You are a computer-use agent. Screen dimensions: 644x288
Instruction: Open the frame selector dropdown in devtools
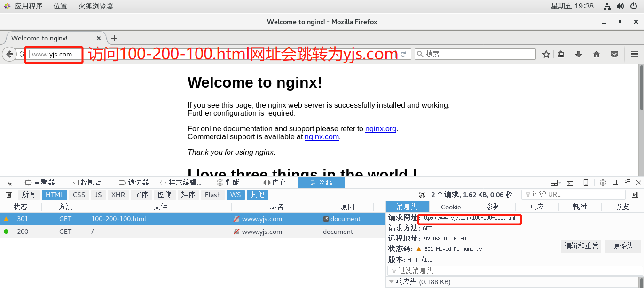tap(556, 183)
